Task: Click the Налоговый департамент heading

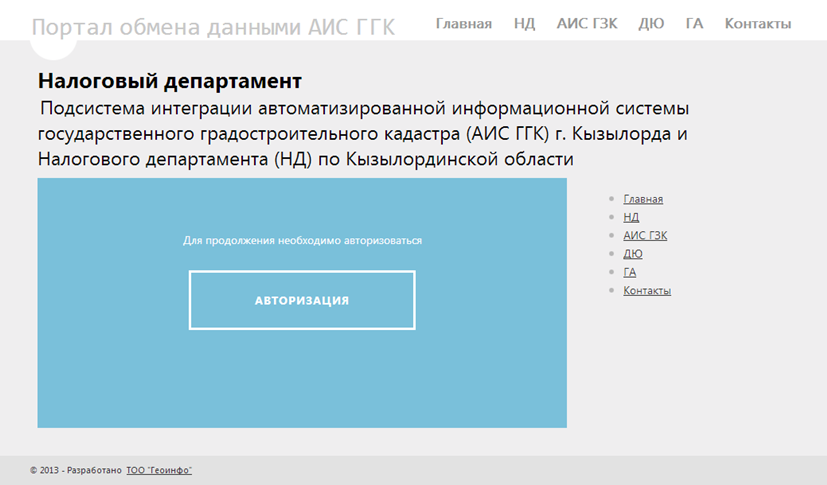Action: coord(169,81)
